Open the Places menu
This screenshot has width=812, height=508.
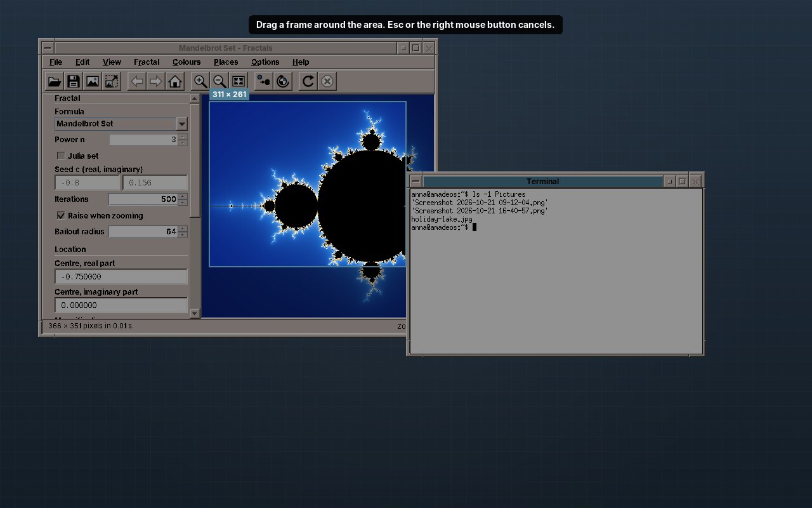click(x=226, y=62)
